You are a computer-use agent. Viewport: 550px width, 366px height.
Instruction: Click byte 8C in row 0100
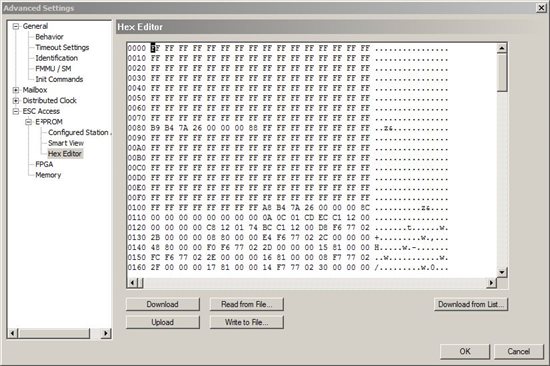tap(365, 208)
